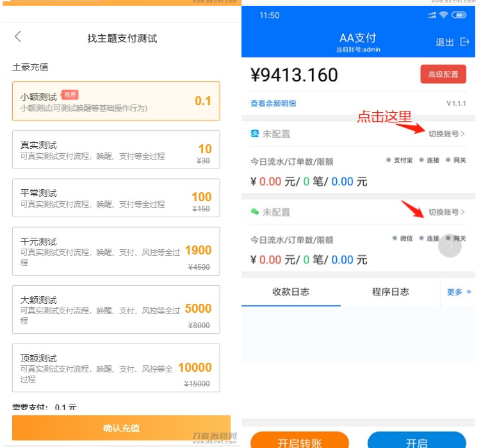Expand 切换账号 for the WeChat account
The image size is (490, 448).
coord(446,212)
